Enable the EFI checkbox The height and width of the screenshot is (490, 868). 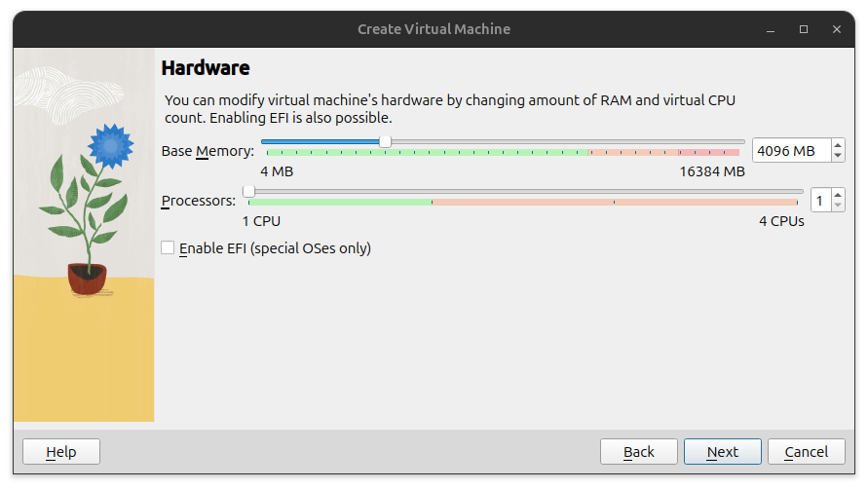168,248
